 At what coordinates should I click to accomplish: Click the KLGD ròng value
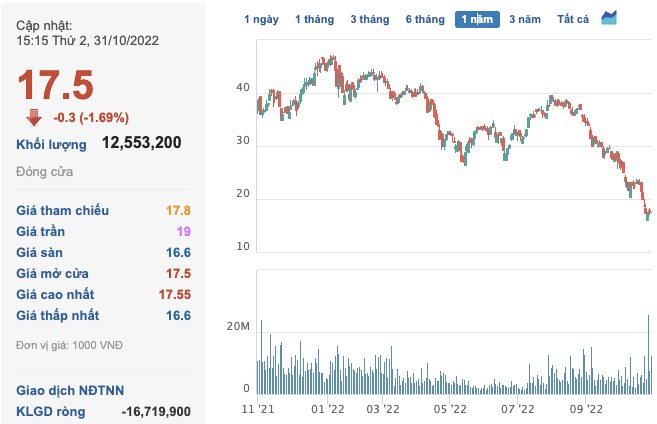coord(155,411)
